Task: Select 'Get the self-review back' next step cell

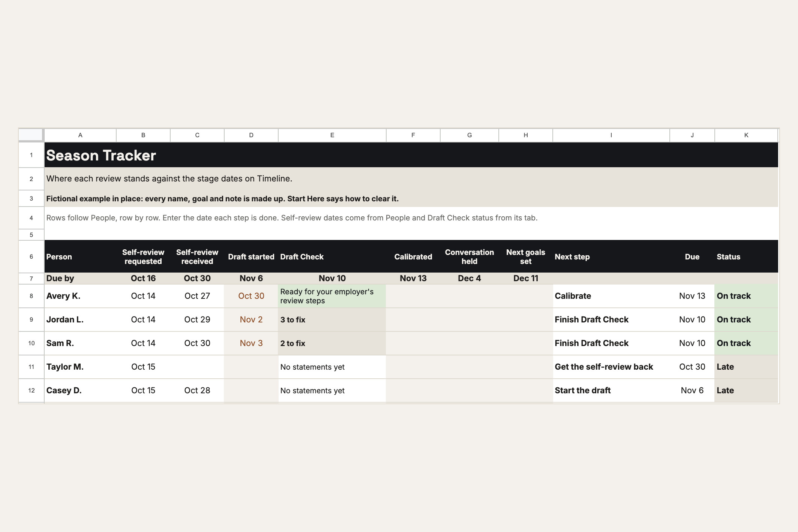Action: [x=611, y=367]
